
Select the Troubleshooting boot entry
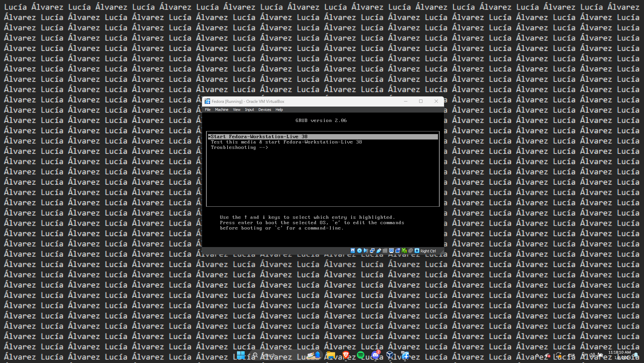[239, 148]
